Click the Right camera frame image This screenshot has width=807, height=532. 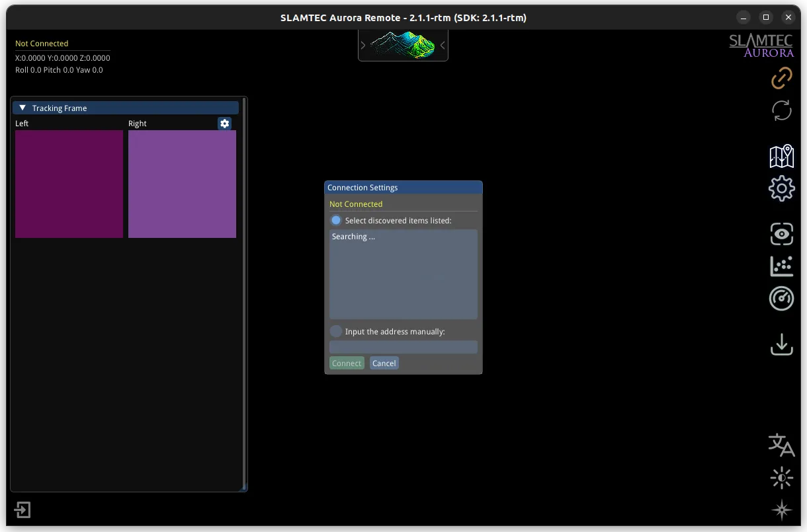click(182, 184)
